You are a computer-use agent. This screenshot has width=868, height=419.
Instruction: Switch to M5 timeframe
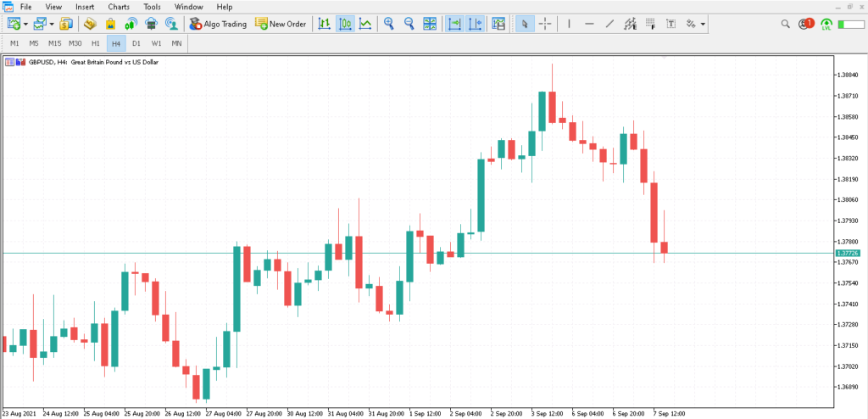coord(34,43)
